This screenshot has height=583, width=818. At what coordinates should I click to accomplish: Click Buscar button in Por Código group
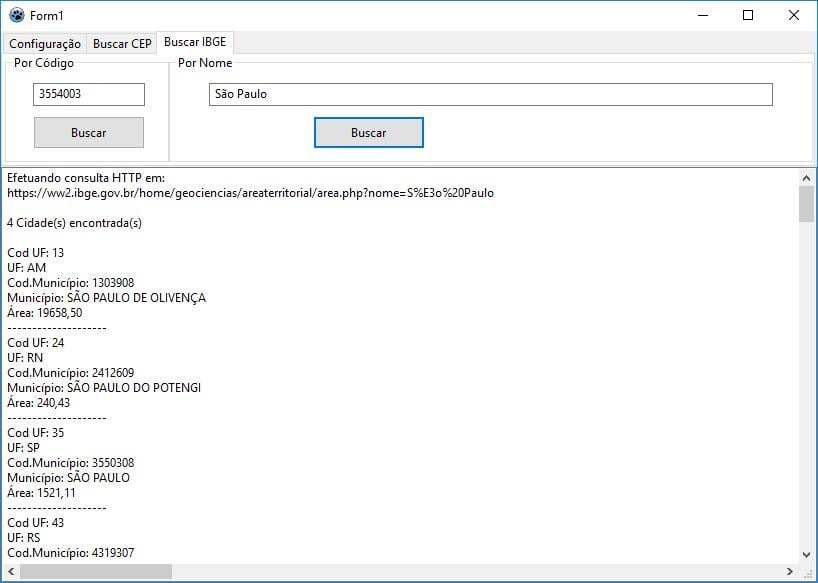click(x=89, y=132)
